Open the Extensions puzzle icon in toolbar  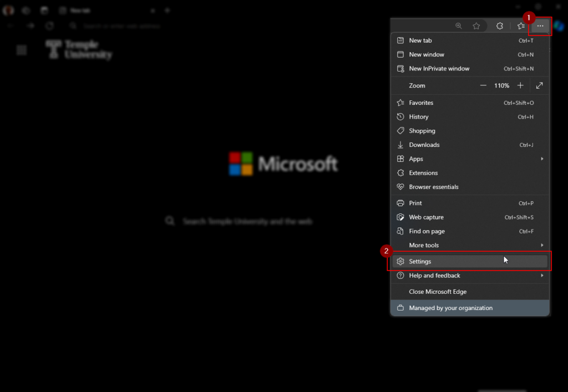point(499,26)
